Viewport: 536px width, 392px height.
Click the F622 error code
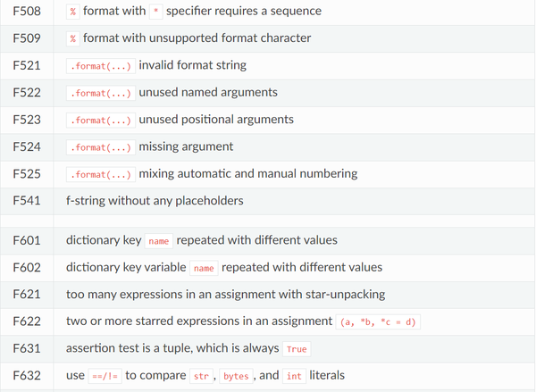[x=27, y=321]
